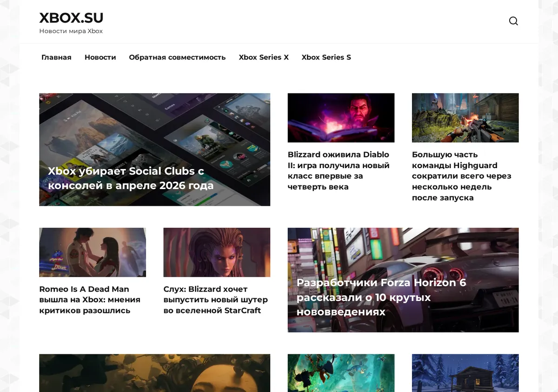Open the Главная menu item
The height and width of the screenshot is (392, 558).
56,57
